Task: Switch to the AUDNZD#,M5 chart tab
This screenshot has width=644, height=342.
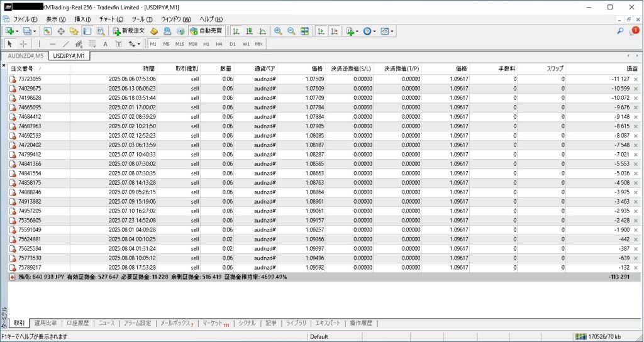Action: tap(25, 56)
